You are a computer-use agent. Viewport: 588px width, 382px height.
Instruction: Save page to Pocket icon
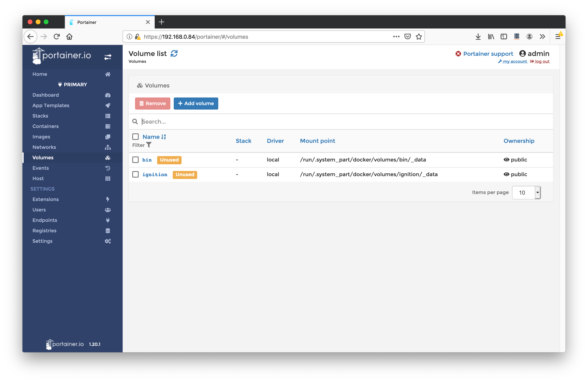tap(407, 37)
